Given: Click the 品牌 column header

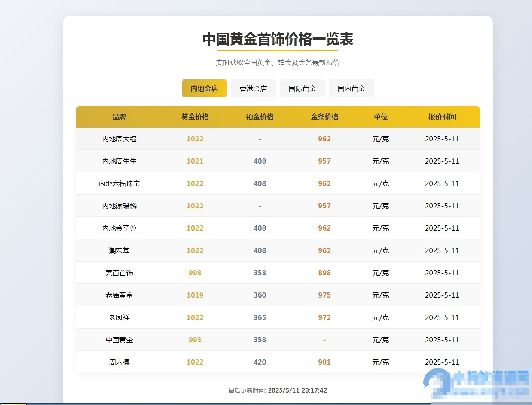Looking at the screenshot, I should (119, 117).
